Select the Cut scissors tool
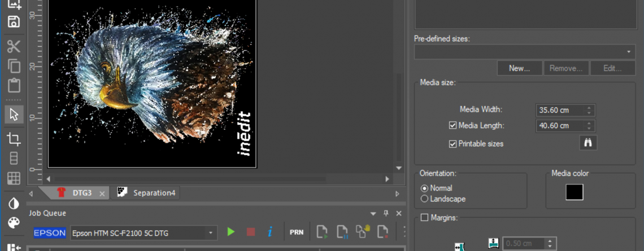Screen dimensions: 644x251 click(x=14, y=47)
